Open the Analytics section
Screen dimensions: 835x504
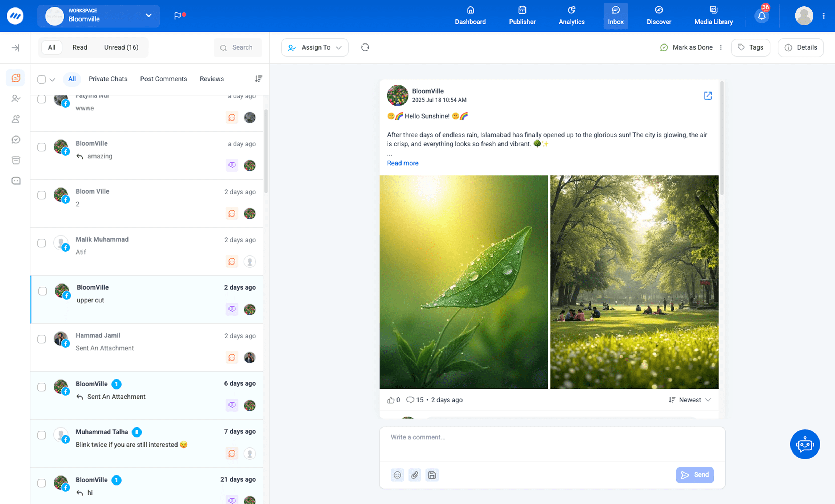pyautogui.click(x=571, y=15)
